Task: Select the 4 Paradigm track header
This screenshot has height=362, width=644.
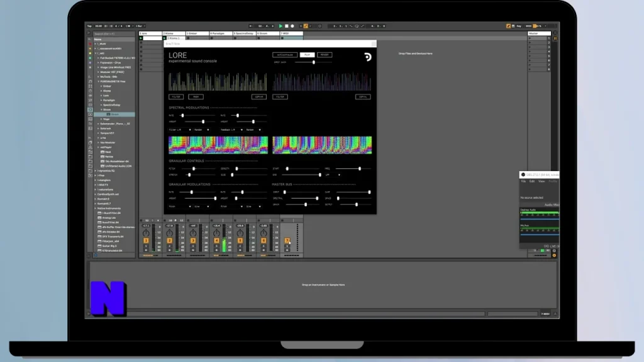Action: pos(221,33)
